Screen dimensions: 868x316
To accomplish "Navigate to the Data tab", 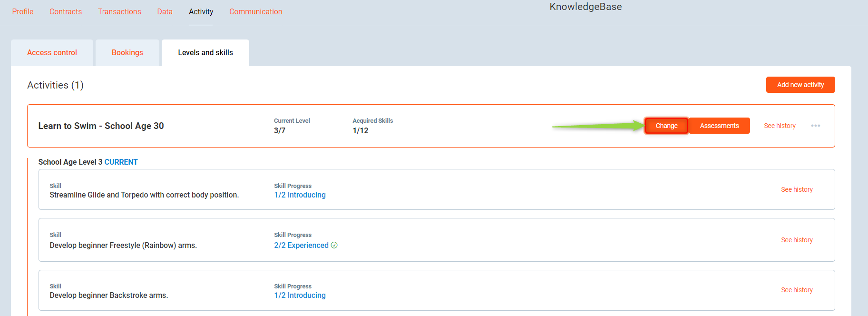I will coord(165,11).
